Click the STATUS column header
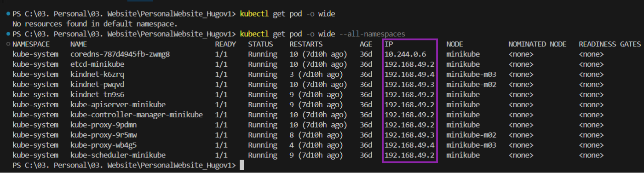The height and width of the screenshot is (173, 644). coord(260,44)
